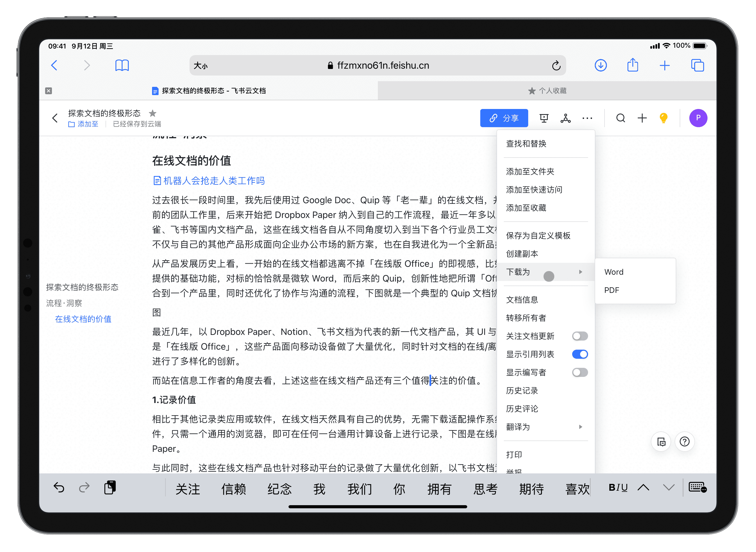Viewport: 756px width, 552px height.
Task: Star the document title as favorite
Action: (153, 113)
